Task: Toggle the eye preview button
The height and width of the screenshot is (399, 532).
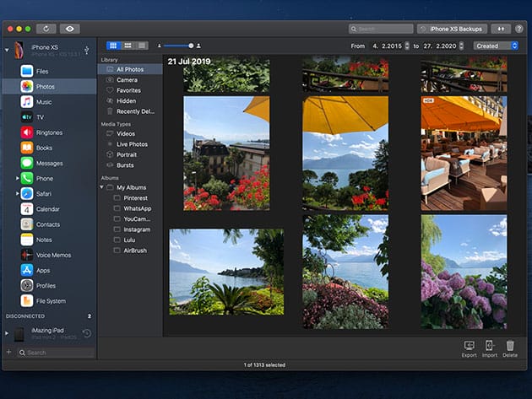Action: tap(70, 29)
